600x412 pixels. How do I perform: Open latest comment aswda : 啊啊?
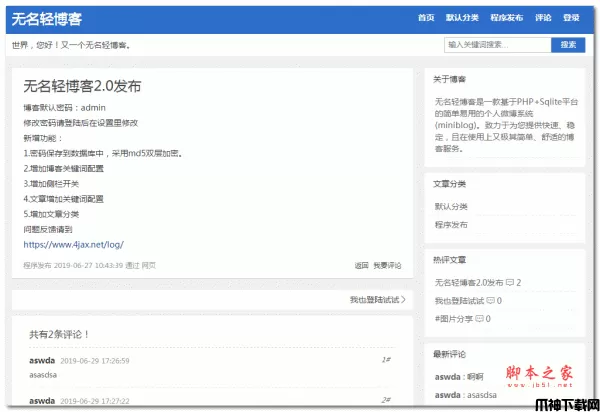pos(459,377)
